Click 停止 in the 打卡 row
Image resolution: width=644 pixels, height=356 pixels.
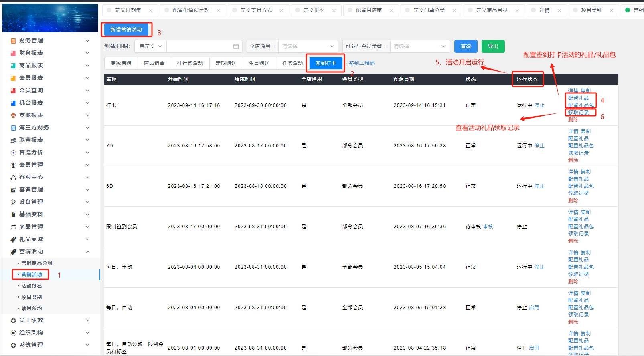click(x=539, y=105)
